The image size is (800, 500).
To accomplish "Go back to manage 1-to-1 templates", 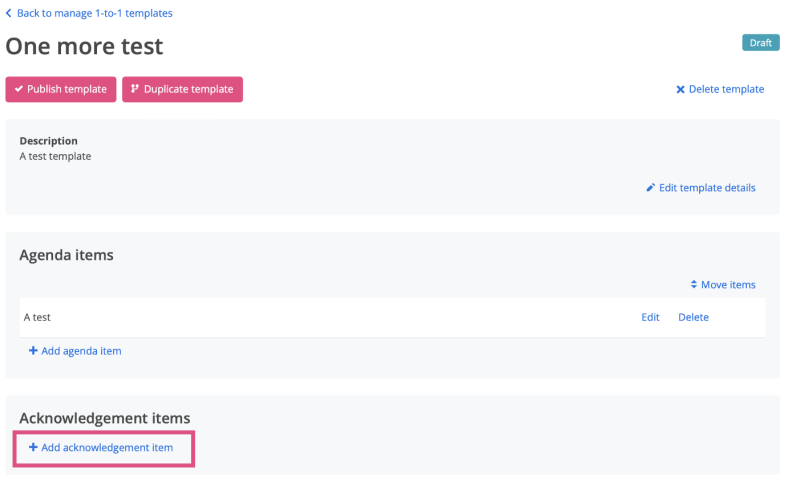I will point(94,13).
